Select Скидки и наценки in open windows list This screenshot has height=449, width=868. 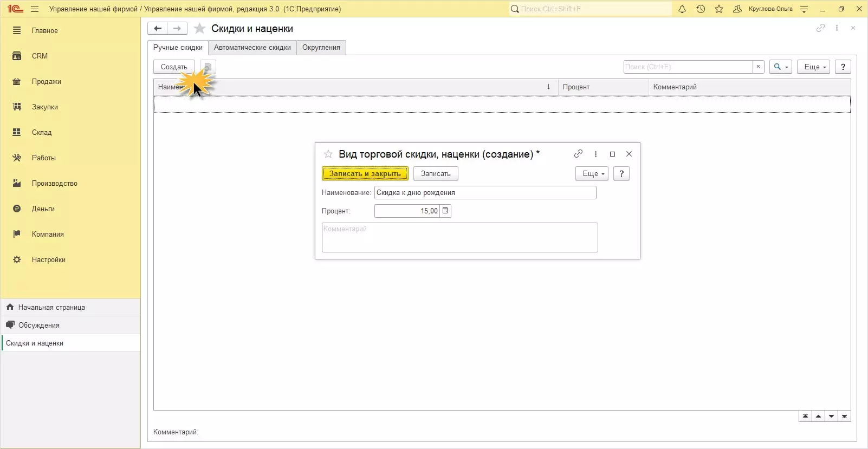click(70, 343)
